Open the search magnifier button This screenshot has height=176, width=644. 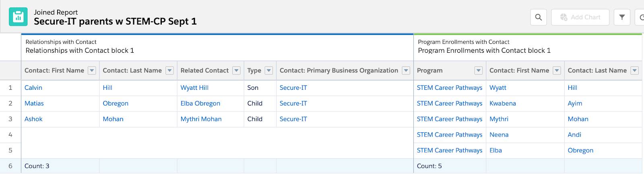pyautogui.click(x=538, y=17)
